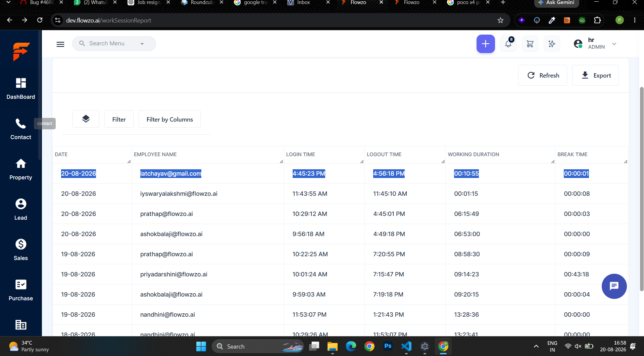
Task: Click the Windows taskbar Search box
Action: pyautogui.click(x=258, y=346)
